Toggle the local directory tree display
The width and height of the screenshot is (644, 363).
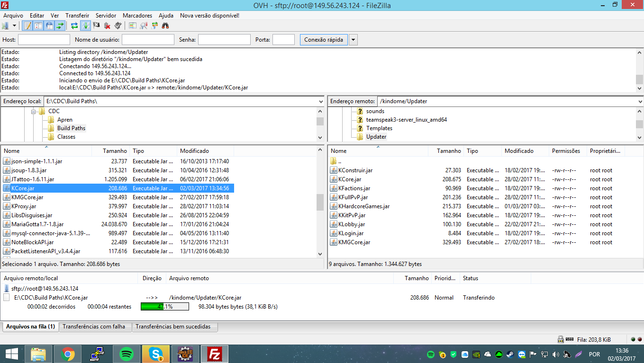coord(38,26)
